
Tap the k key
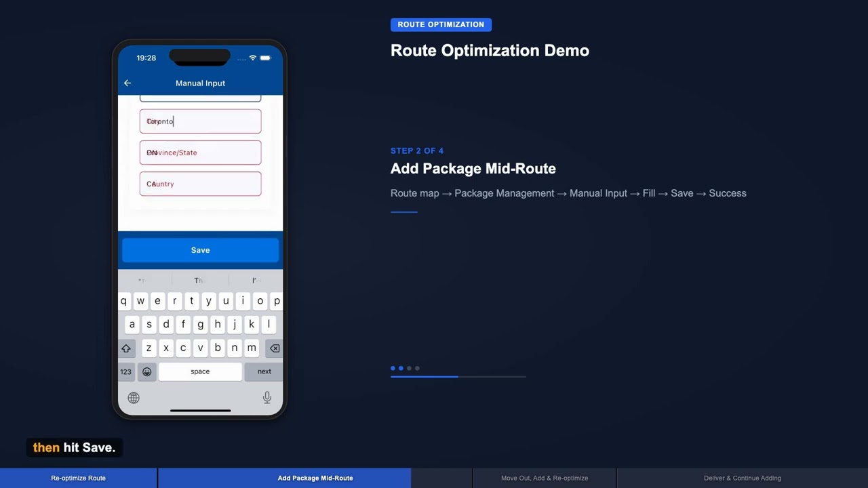point(252,324)
